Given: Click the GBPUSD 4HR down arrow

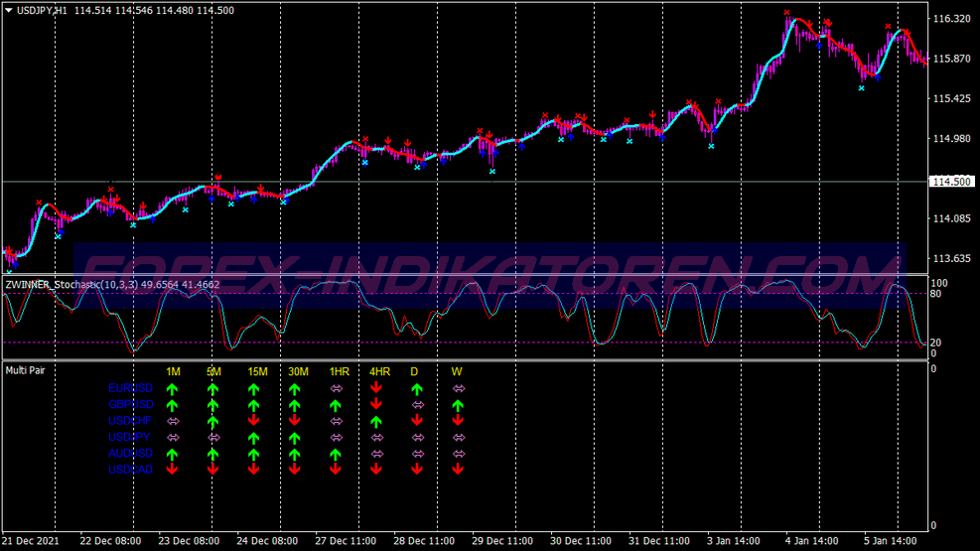Looking at the screenshot, I should pos(376,404).
